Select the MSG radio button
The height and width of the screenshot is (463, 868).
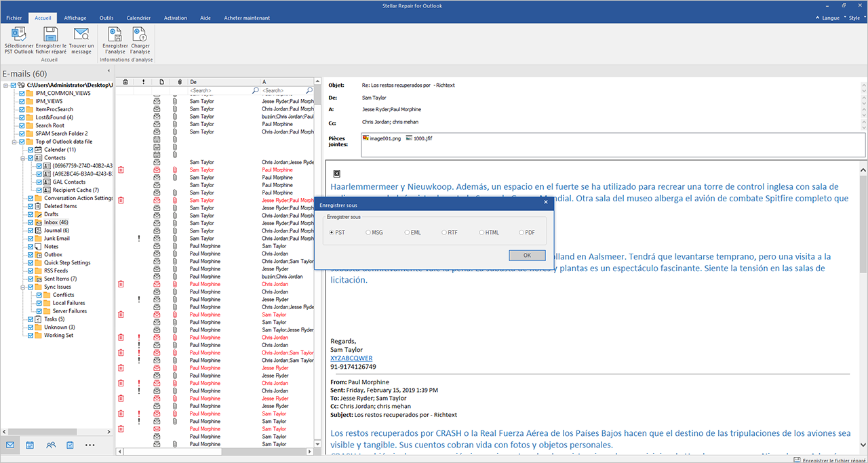(369, 233)
